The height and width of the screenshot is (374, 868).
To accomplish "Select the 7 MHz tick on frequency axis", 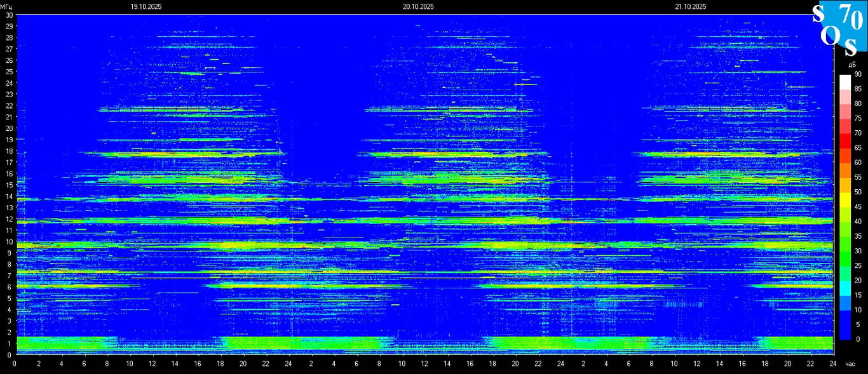I will [9, 276].
